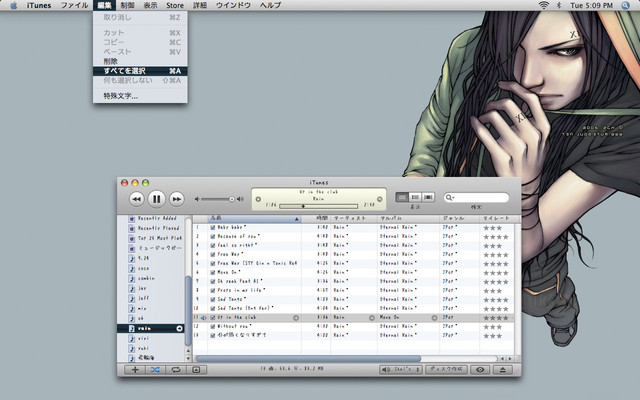Click the arrow circle in row 11's album column
640x400 pixels.
point(434,318)
